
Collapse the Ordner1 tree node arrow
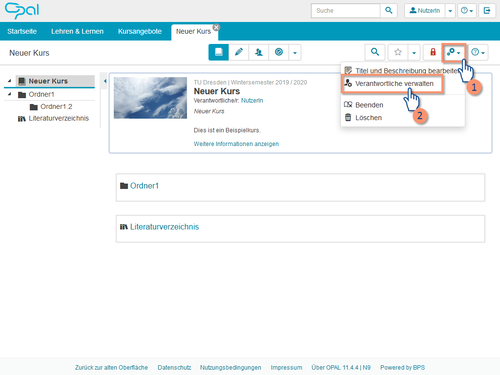[x=9, y=94]
